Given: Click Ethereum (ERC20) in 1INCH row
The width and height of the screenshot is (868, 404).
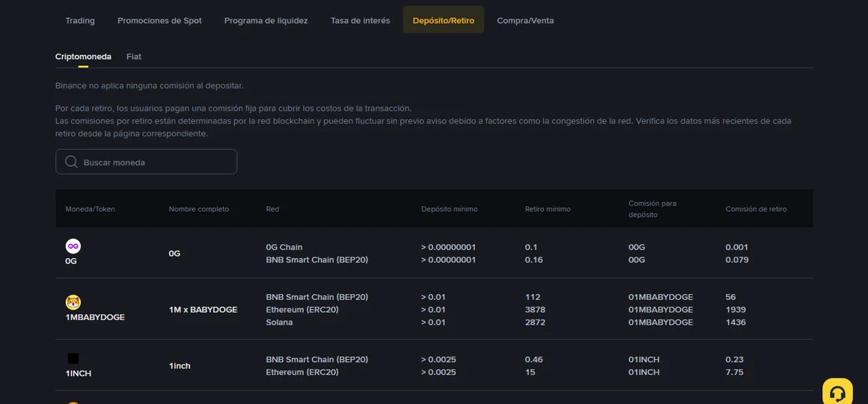Looking at the screenshot, I should point(302,372).
